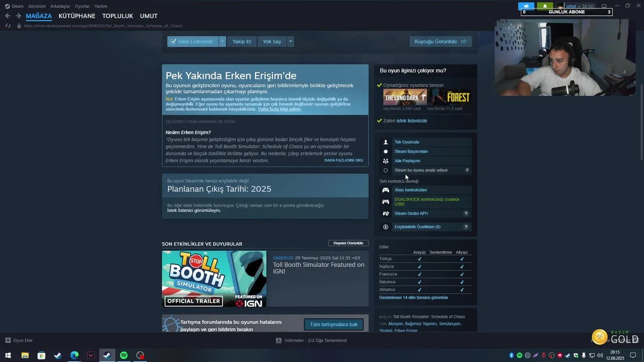Go forward with the Steam forward arrow
The height and width of the screenshot is (362, 644).
coord(18,16)
